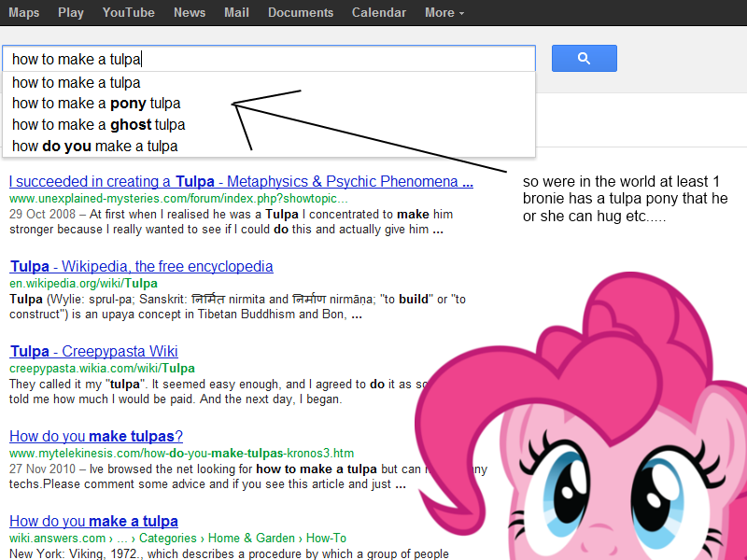This screenshot has width=747, height=560.
Task: Click the blue magnifier search button
Action: click(x=585, y=59)
